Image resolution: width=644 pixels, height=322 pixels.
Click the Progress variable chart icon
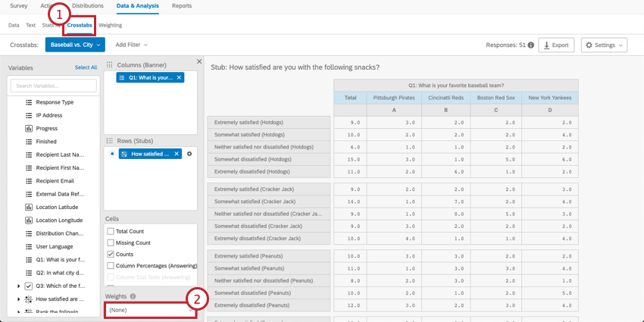point(29,129)
